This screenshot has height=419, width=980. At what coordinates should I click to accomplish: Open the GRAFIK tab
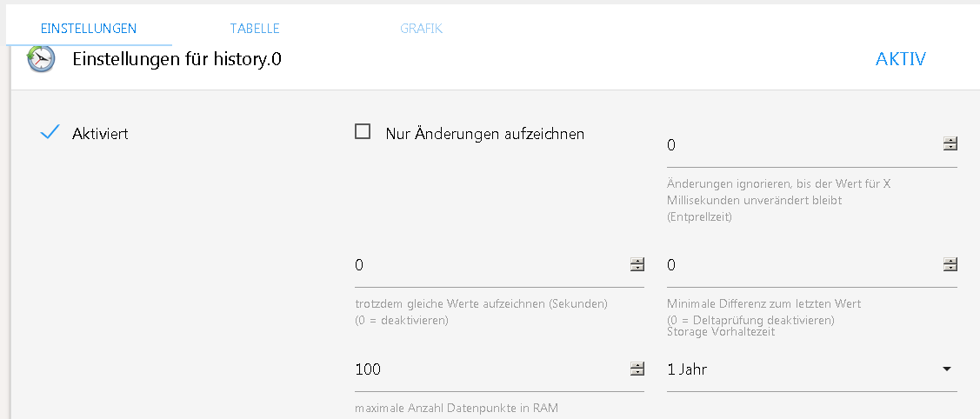pos(421,29)
